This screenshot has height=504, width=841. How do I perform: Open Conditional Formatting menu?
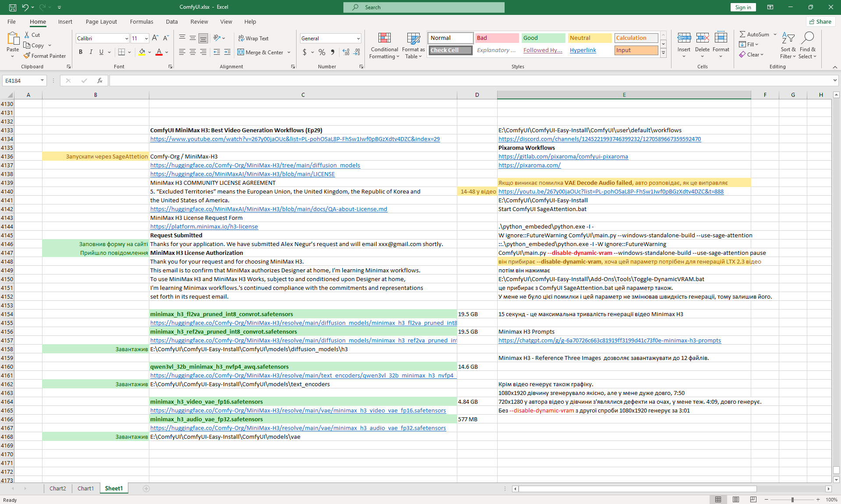point(384,46)
